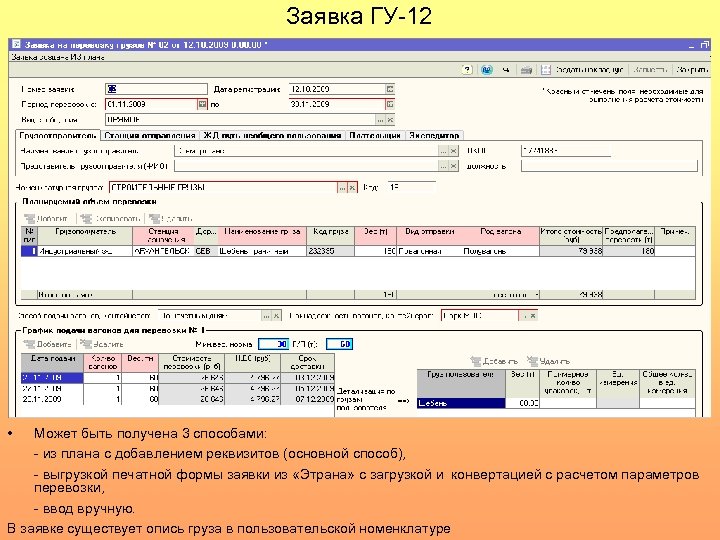
Task: Click Добавить icon in wagon schedule section
Action: click(x=48, y=344)
